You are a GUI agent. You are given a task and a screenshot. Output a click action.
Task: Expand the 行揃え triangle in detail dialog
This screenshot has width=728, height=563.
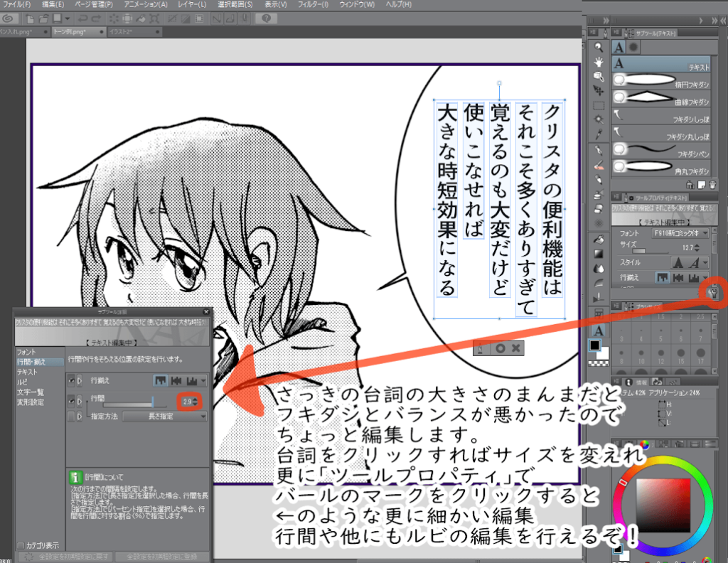coord(80,380)
